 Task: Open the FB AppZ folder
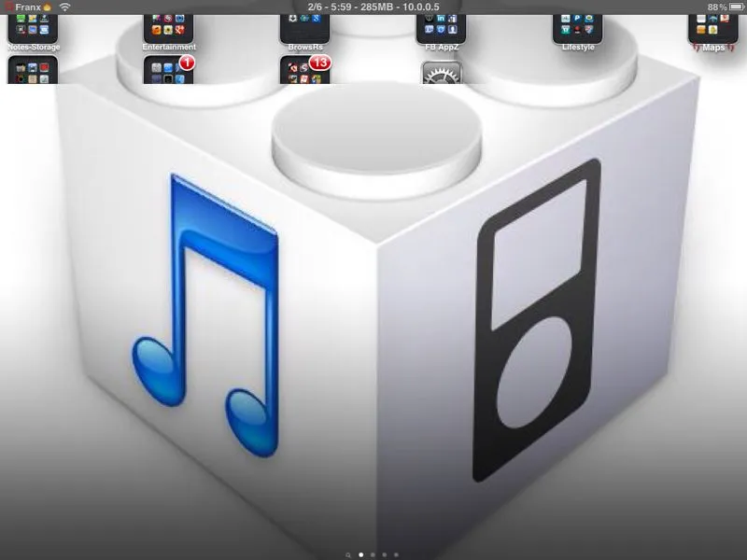coord(441,29)
